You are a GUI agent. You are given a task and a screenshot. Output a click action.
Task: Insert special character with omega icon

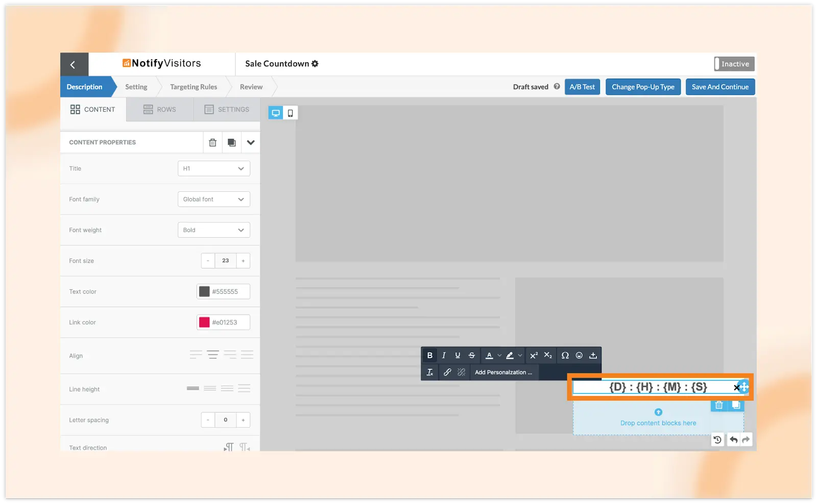pos(565,356)
